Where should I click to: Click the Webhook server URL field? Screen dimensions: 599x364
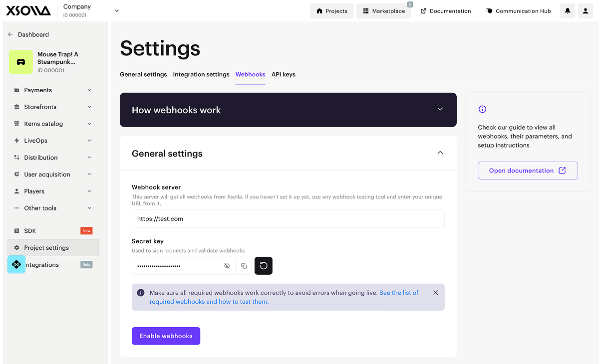(x=288, y=219)
